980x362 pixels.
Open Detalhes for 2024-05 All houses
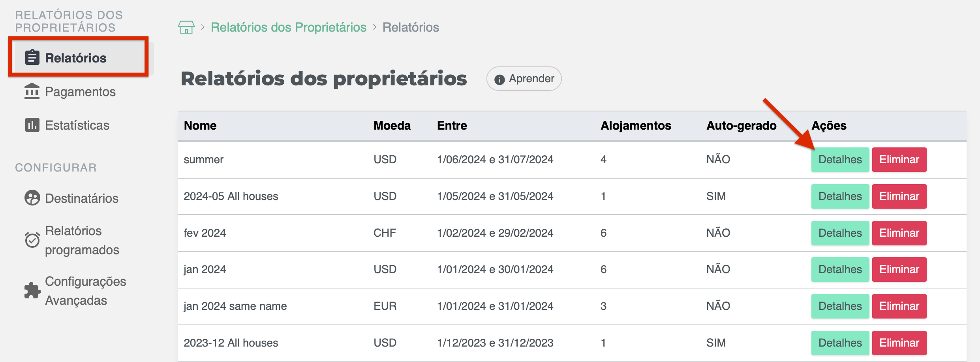pyautogui.click(x=840, y=196)
